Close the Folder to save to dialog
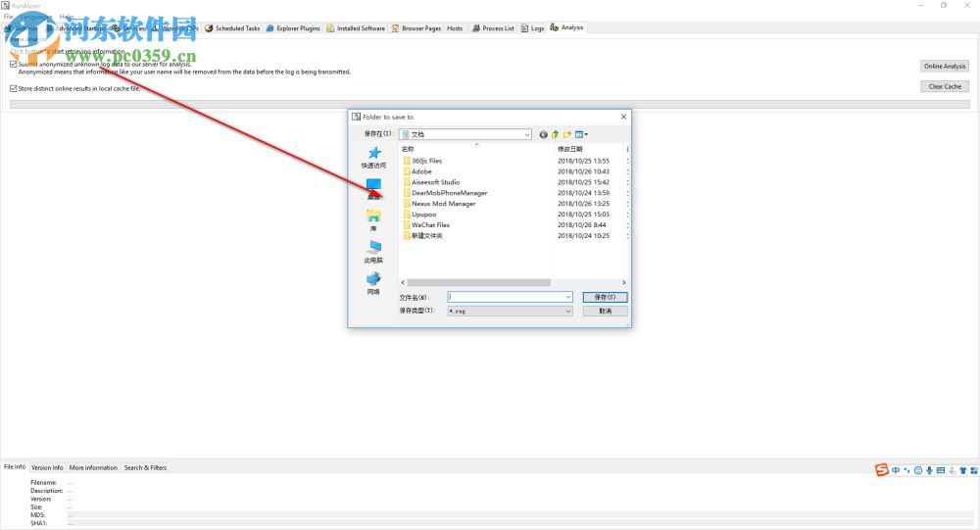This screenshot has width=980, height=530. pos(623,117)
